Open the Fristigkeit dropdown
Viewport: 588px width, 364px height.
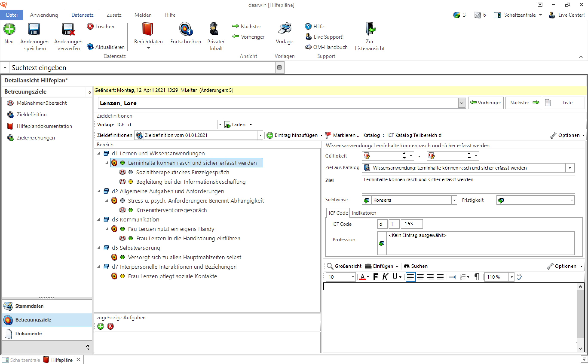click(571, 200)
